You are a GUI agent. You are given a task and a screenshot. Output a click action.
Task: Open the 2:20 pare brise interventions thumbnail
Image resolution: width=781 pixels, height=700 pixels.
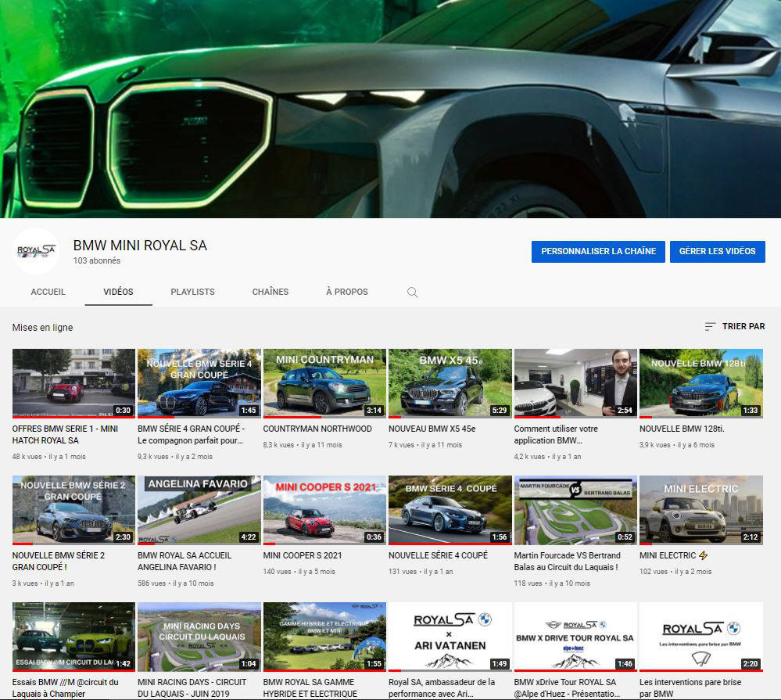701,637
